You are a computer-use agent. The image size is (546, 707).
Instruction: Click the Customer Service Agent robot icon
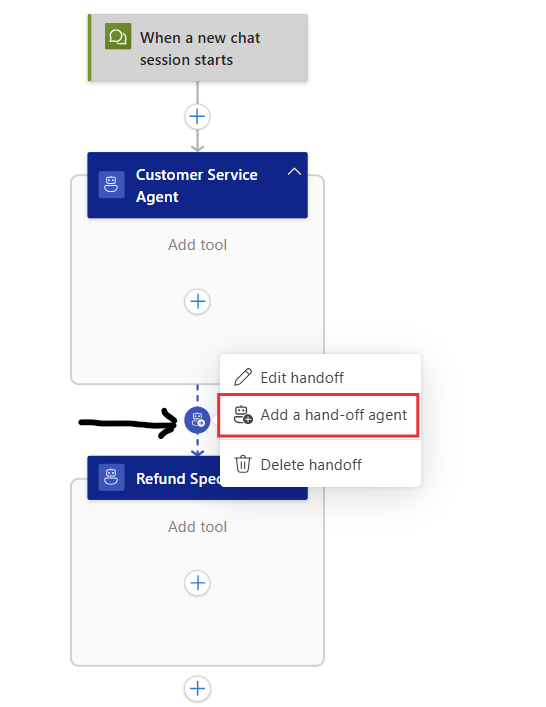tap(111, 184)
